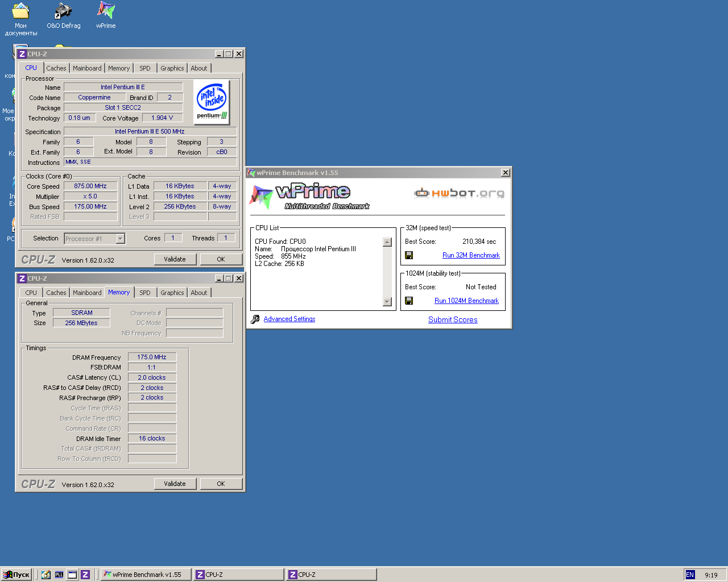
Task: Switch to CPU tab in lower CPU-Z window
Action: pos(31,293)
